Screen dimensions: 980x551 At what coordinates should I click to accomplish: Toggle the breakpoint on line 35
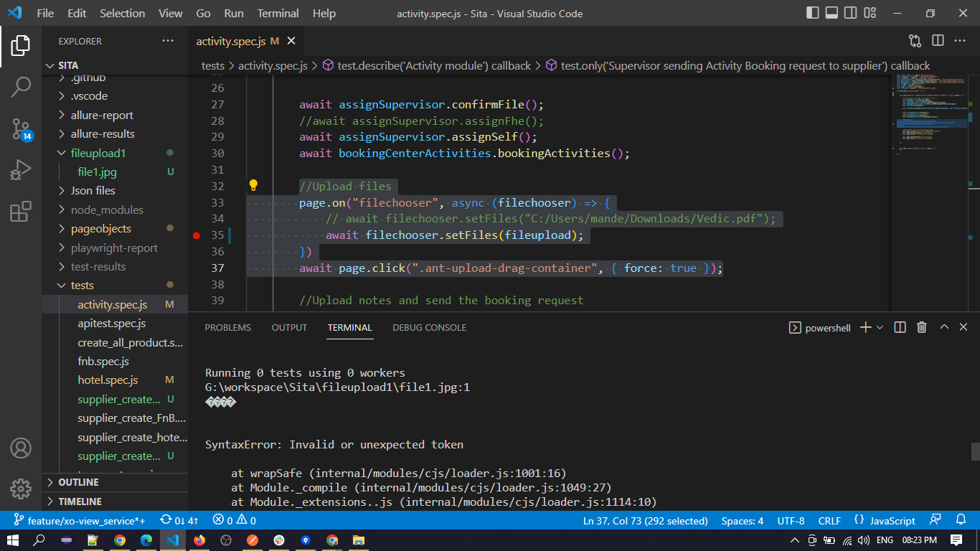197,235
